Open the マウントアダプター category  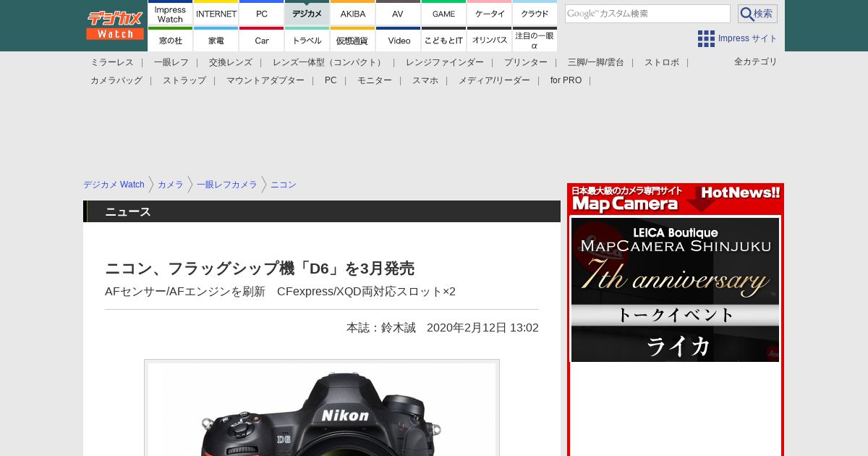coord(265,80)
